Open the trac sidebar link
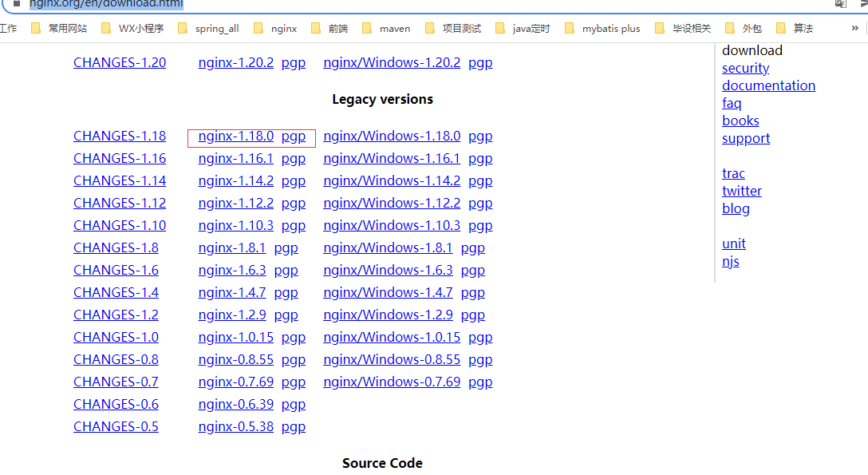Viewport: 868px width, 475px height. tap(733, 174)
